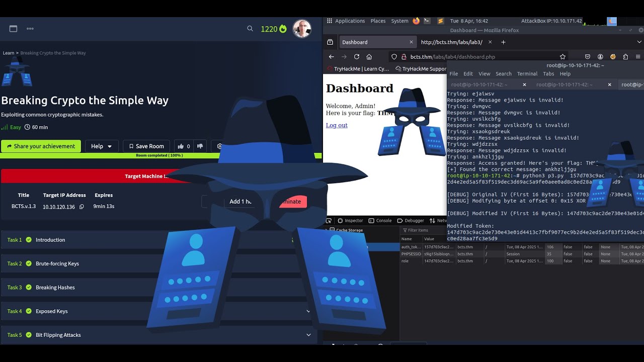Viewport: 644px width, 362px height.
Task: Open the Places menu in top panel
Action: coord(378,21)
